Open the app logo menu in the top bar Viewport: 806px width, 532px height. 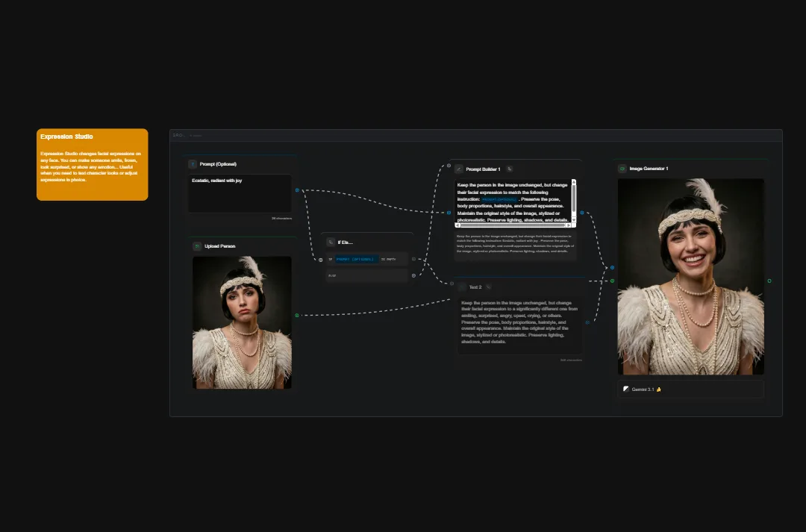(178, 135)
